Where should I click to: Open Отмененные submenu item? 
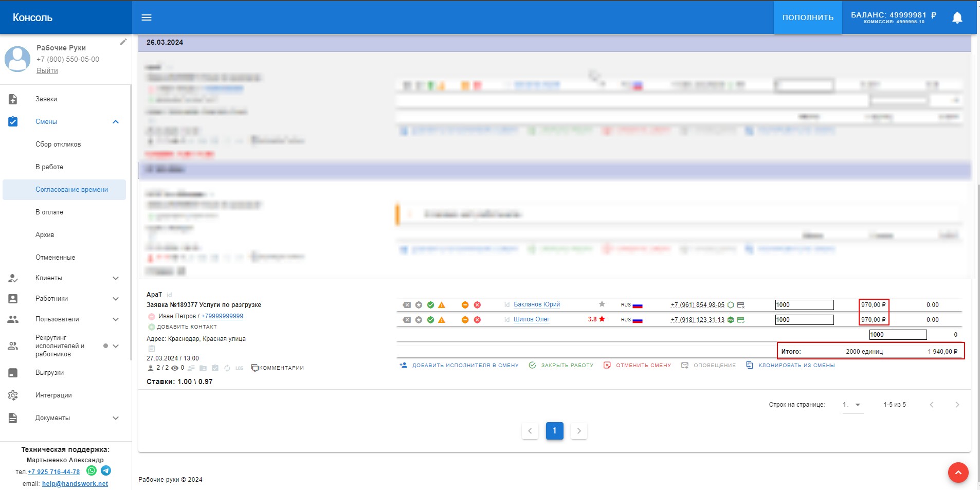55,258
